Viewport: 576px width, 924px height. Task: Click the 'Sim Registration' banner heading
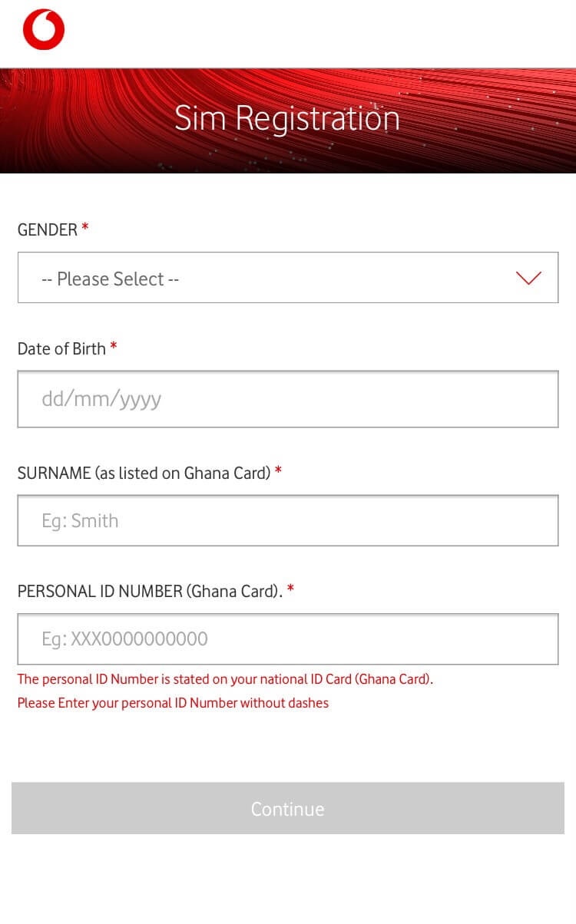287,118
